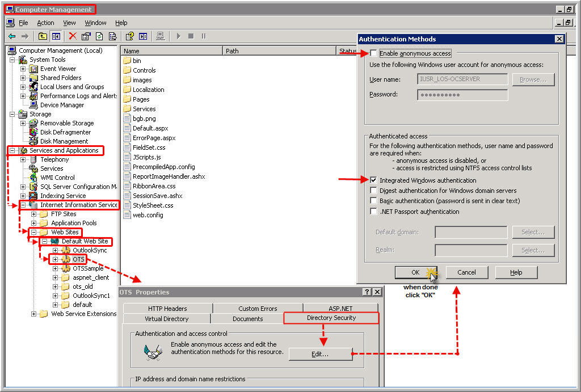The height and width of the screenshot is (392, 581).
Task: Click the Stop item square icon
Action: [191, 36]
